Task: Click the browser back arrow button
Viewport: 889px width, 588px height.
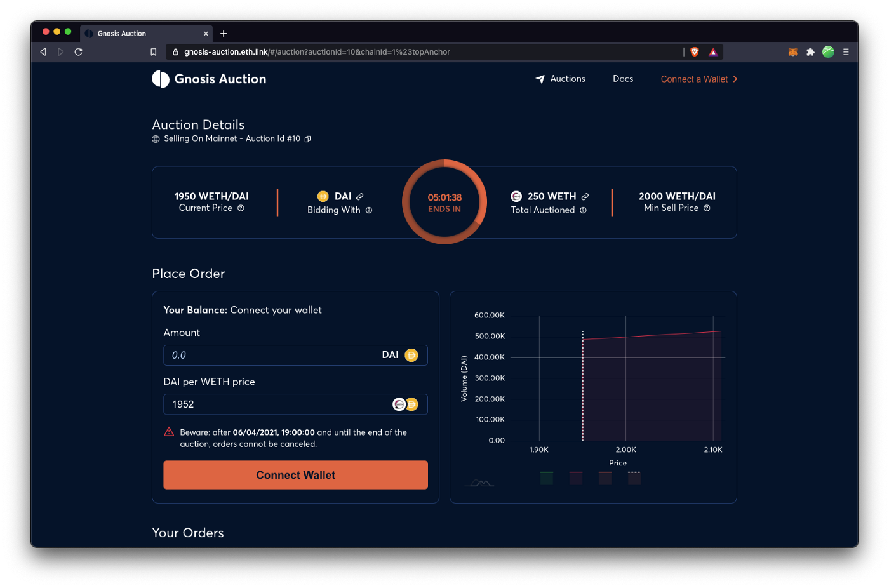Action: click(x=43, y=52)
